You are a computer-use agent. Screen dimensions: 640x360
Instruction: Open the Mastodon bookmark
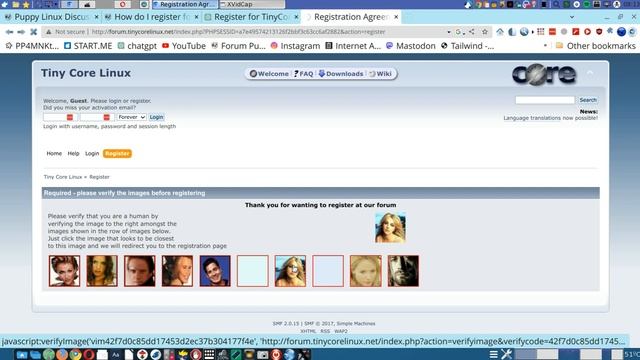[411, 46]
